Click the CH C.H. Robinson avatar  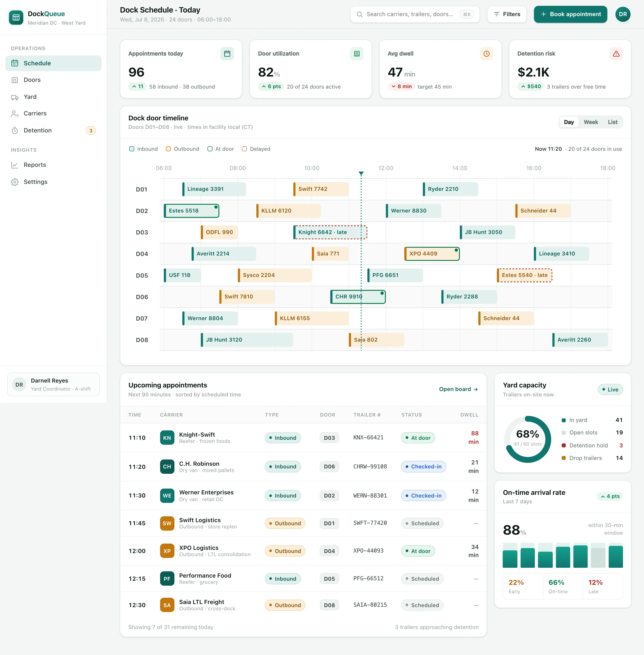167,467
